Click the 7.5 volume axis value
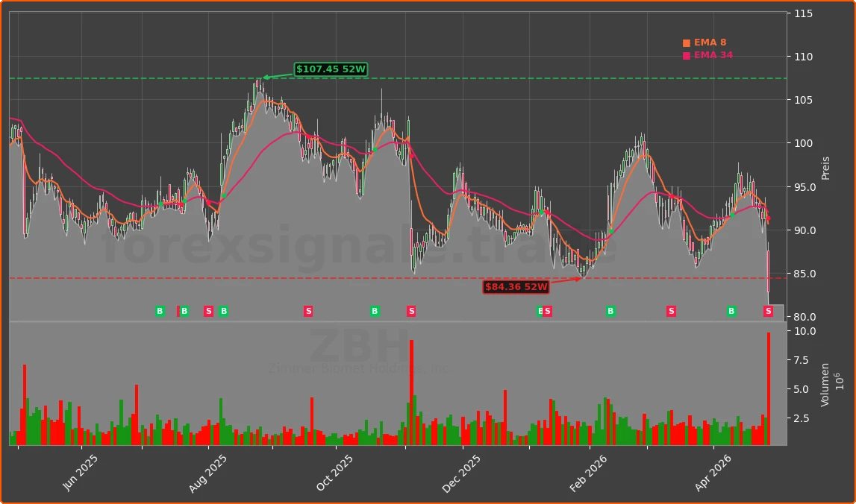 pos(802,360)
